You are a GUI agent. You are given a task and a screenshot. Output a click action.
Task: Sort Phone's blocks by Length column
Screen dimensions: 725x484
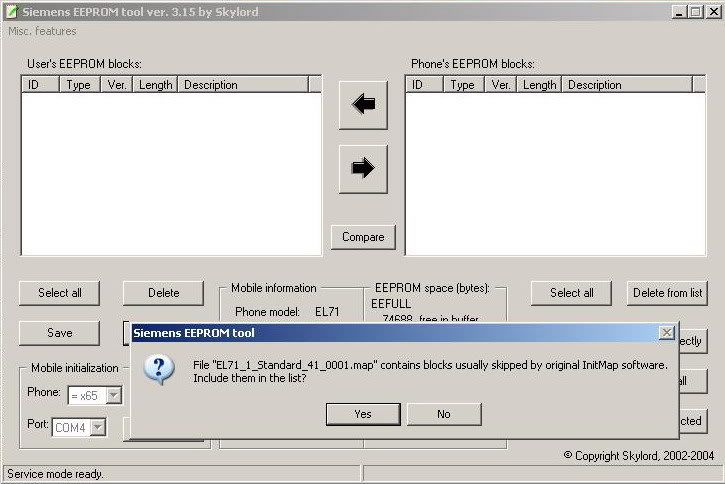pos(540,85)
